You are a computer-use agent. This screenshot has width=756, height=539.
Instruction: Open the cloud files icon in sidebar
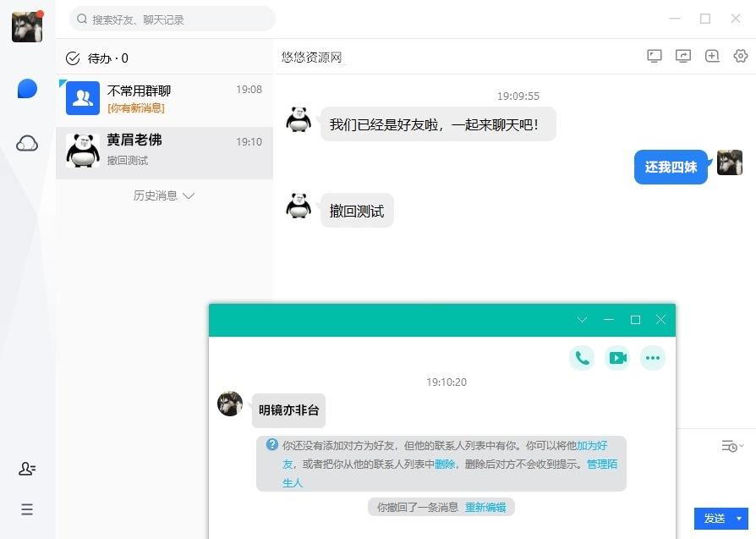coord(27,144)
